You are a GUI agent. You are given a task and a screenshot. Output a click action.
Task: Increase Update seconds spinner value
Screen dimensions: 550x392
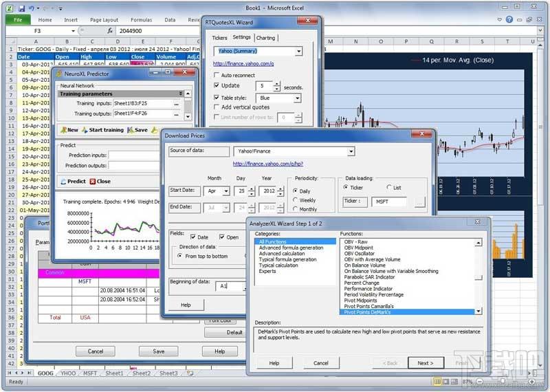pos(277,83)
